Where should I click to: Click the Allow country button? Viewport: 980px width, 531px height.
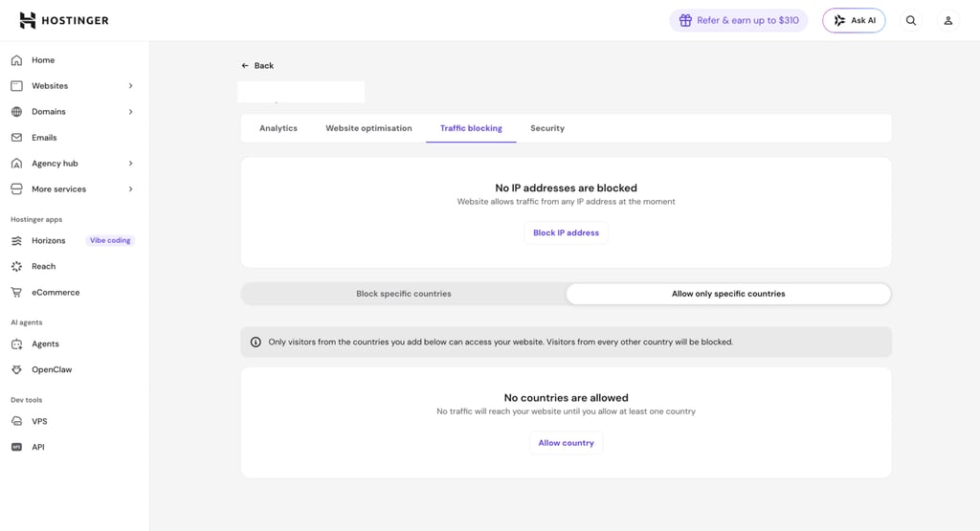567,442
